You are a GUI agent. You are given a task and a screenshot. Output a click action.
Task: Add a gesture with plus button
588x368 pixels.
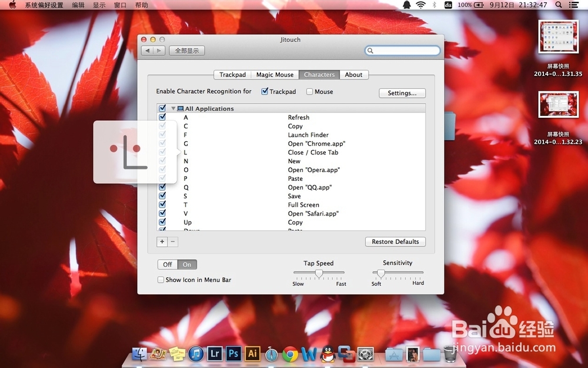click(x=162, y=241)
